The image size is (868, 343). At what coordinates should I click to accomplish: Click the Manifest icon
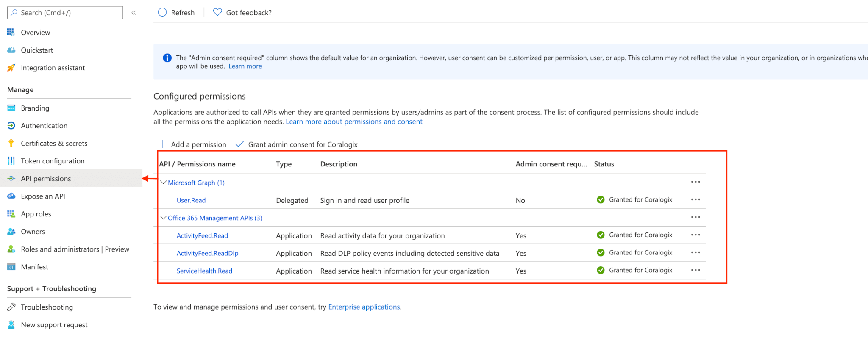coord(11,267)
